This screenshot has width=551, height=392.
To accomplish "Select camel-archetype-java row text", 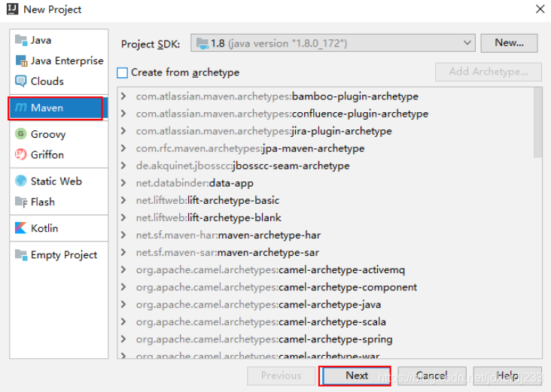I will coord(259,305).
